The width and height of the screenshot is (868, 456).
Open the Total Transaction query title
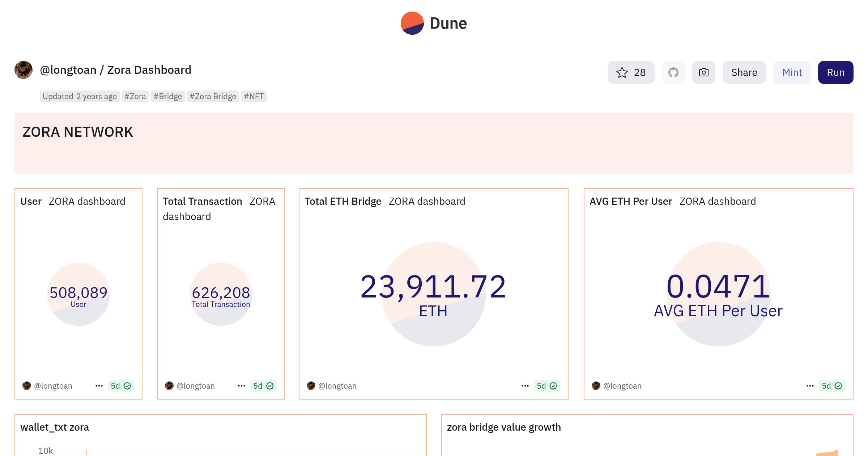(x=202, y=201)
